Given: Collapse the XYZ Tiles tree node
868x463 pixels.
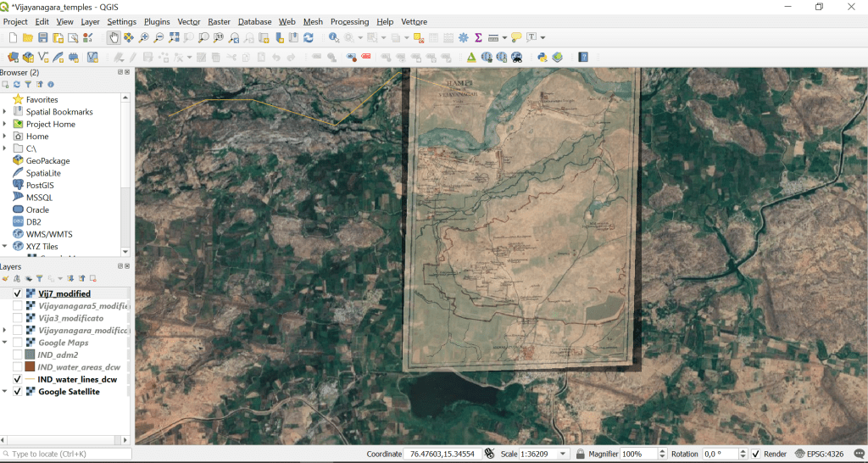Looking at the screenshot, I should pos(5,247).
